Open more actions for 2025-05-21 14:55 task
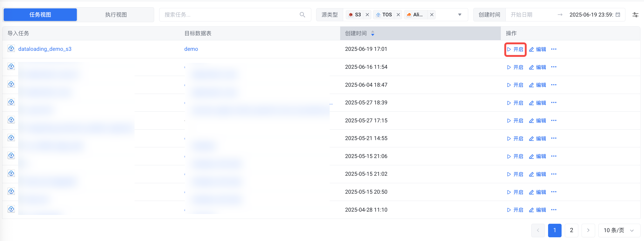This screenshot has height=241, width=644. coord(554,138)
